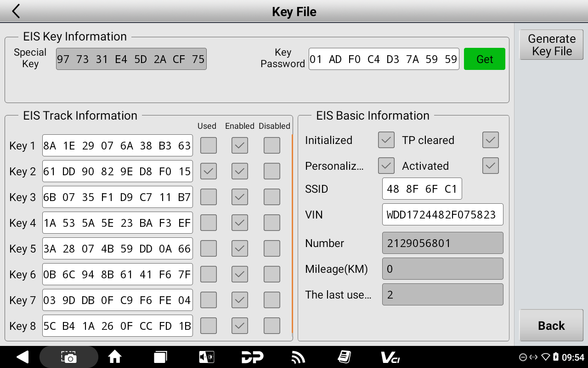
Task: Open recent apps from the navigation bar
Action: tap(160, 357)
